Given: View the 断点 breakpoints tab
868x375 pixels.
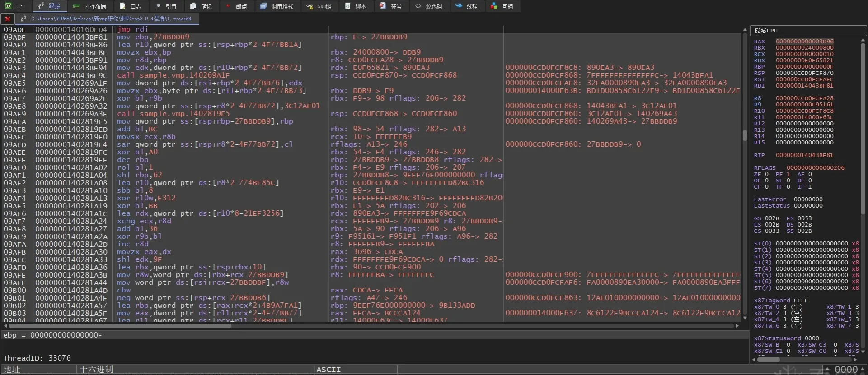Looking at the screenshot, I should coord(236,6).
